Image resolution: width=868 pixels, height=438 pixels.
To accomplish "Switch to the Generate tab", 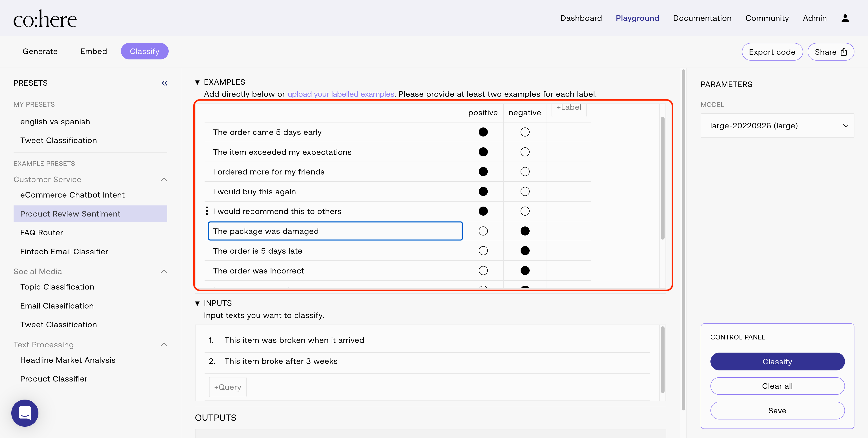I will [x=40, y=51].
